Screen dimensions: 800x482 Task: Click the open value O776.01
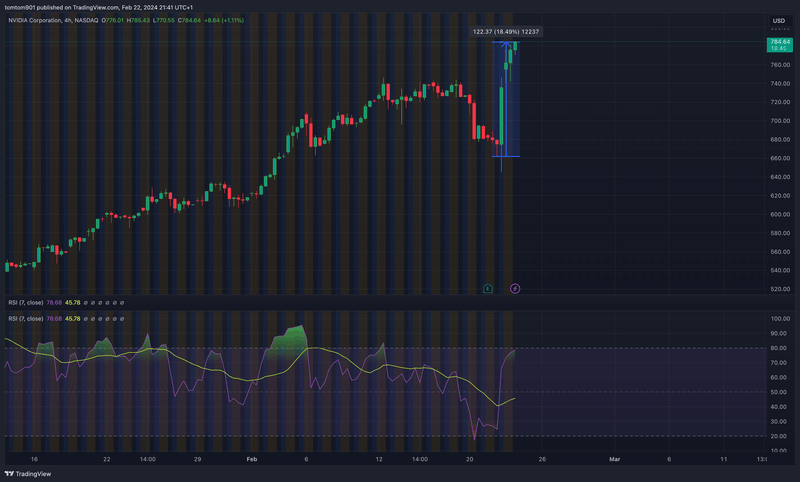tap(112, 20)
